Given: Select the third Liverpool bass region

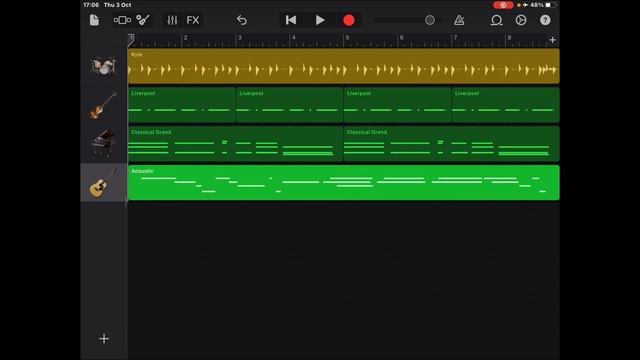Looking at the screenshot, I should (x=397, y=105).
